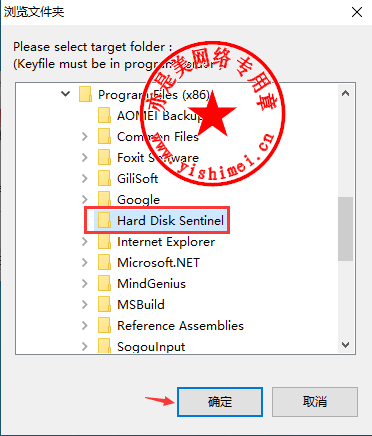Screen dimensions: 372x436
Task: Expand the Internet Explorer folder node
Action: click(x=85, y=241)
